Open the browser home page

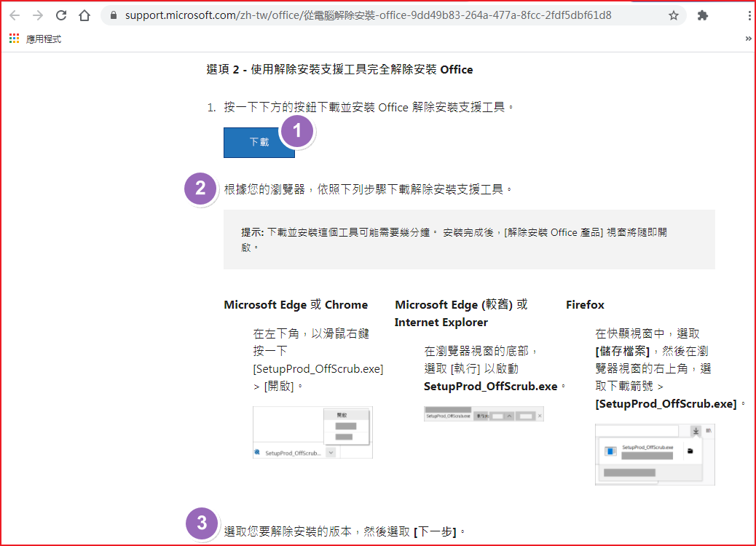84,15
